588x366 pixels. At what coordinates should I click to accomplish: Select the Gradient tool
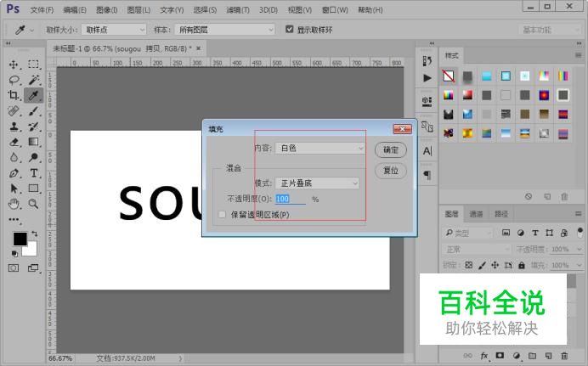33,142
